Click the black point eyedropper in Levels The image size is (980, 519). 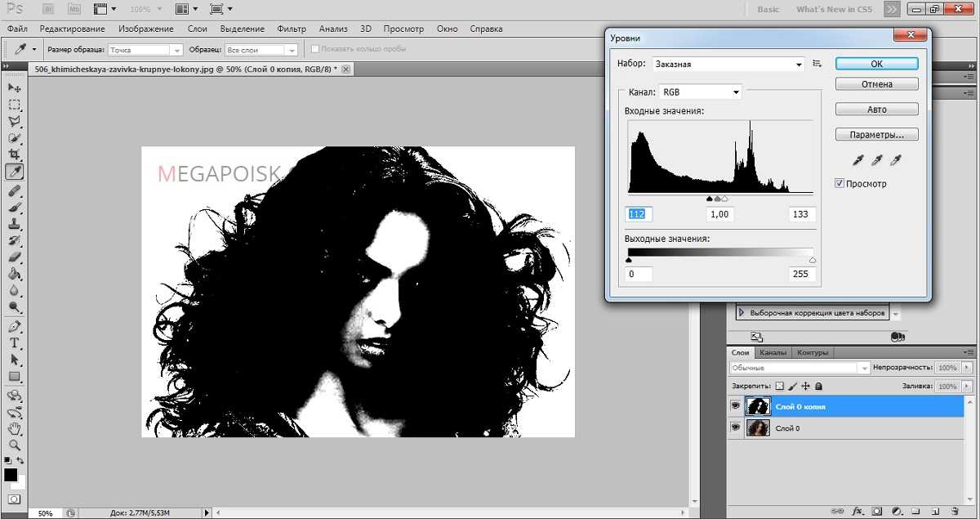(858, 161)
